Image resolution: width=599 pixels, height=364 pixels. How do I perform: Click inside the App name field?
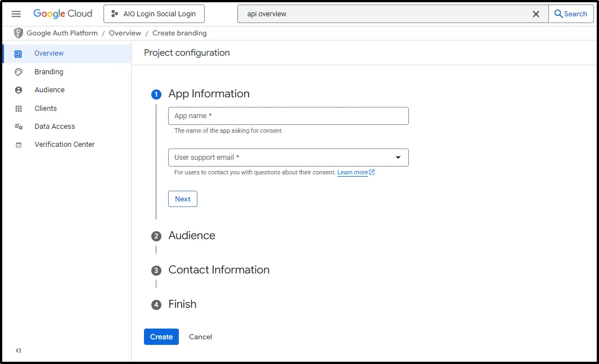[x=288, y=116]
